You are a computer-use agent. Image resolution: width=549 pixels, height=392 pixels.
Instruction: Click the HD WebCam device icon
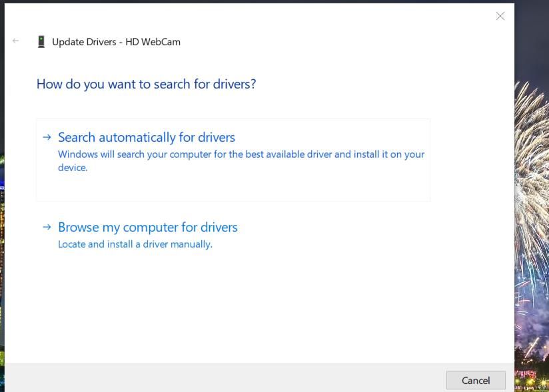click(x=41, y=42)
